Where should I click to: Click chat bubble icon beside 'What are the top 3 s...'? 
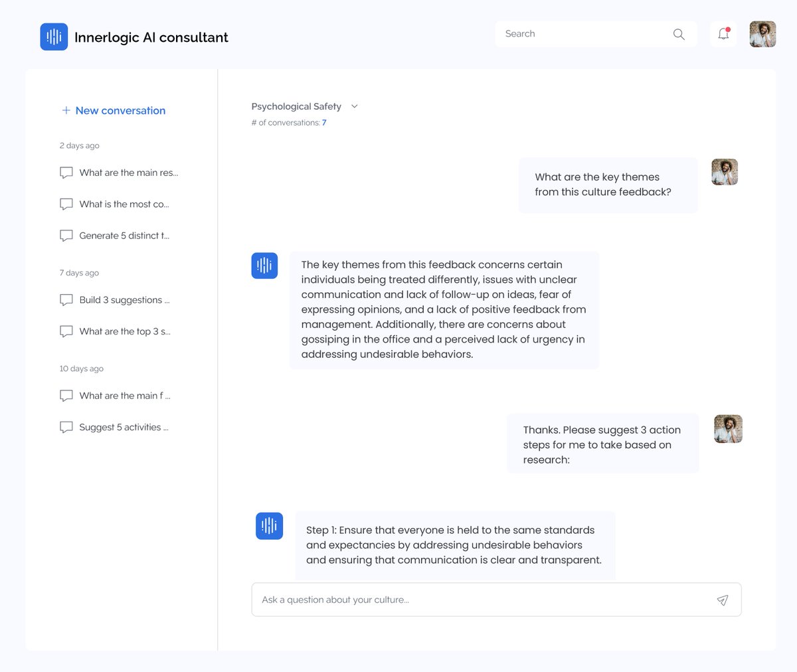coord(66,331)
